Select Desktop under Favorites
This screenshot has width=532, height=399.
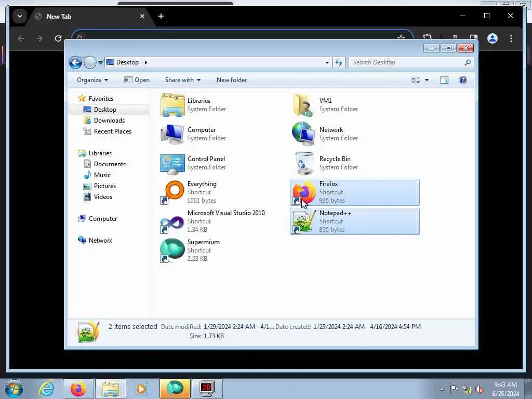[x=105, y=110]
